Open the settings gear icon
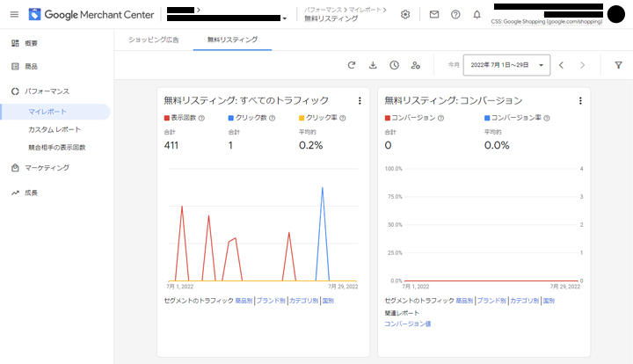Image resolution: width=633 pixels, height=364 pixels. [405, 14]
